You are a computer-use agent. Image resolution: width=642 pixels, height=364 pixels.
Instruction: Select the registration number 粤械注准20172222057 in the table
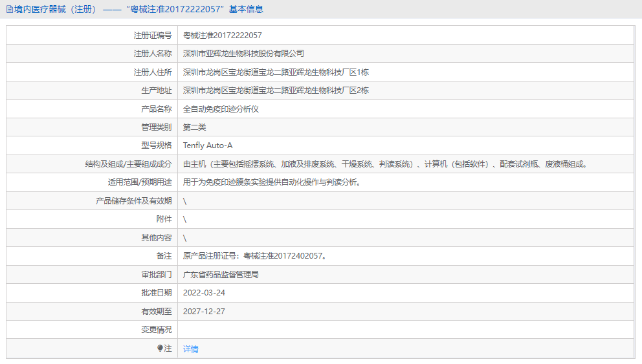tap(223, 36)
